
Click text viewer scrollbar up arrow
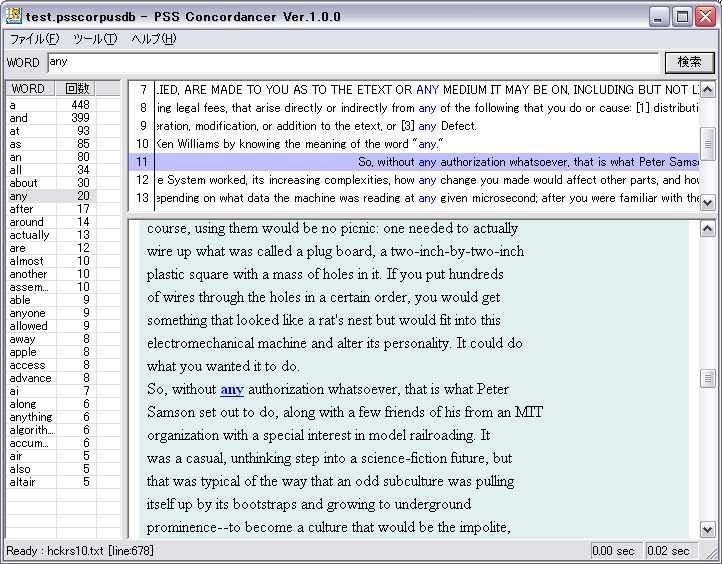pyautogui.click(x=707, y=229)
